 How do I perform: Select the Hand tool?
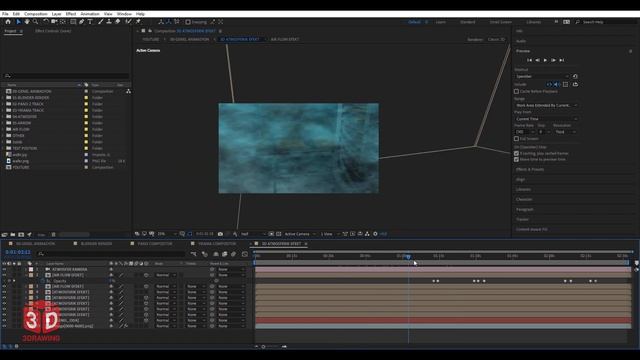coord(27,22)
